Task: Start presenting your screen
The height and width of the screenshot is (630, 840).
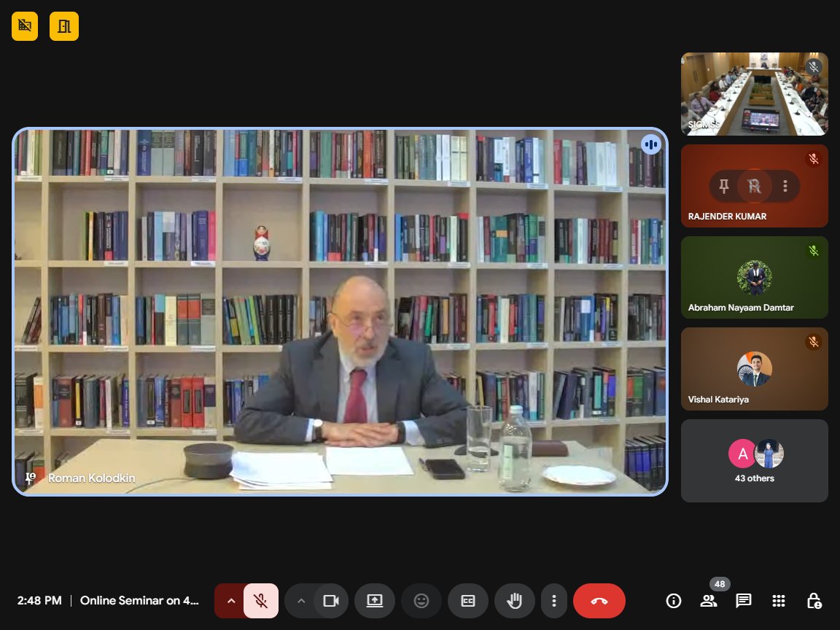Action: (x=375, y=601)
